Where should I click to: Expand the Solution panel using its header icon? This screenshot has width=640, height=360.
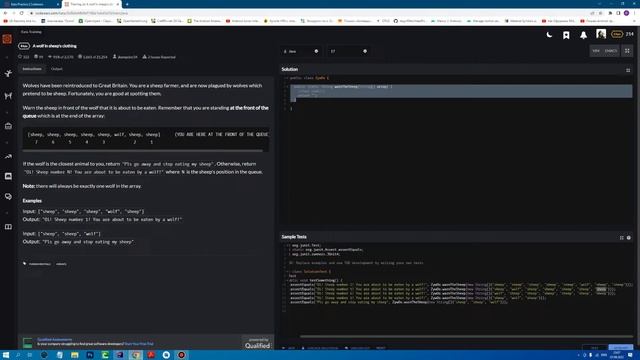628,70
